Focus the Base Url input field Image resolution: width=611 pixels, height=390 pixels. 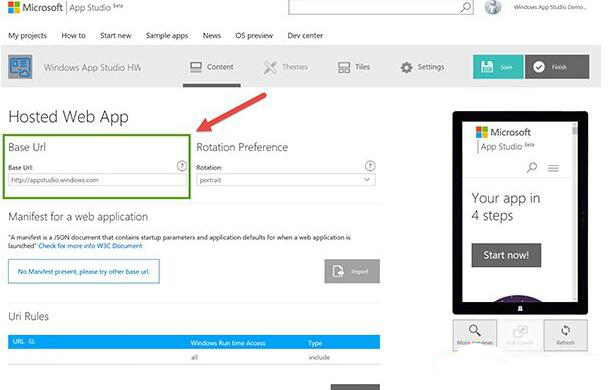tap(97, 180)
